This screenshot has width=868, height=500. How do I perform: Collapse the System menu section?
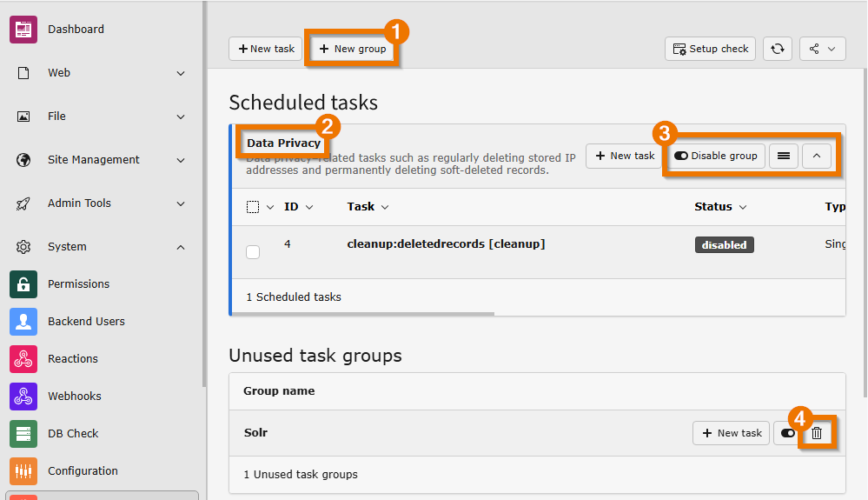181,247
